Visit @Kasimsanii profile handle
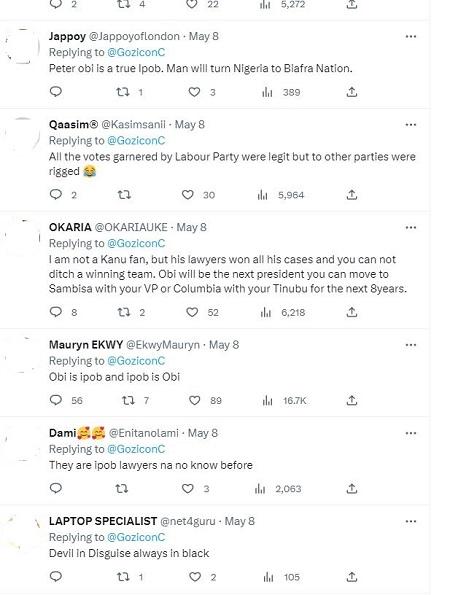The width and height of the screenshot is (450, 595). 134,124
